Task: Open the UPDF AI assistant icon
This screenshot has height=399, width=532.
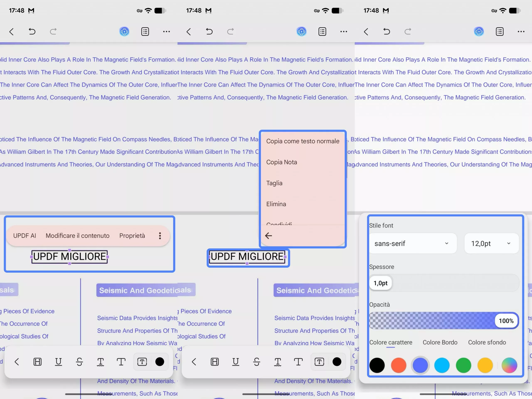Action: [124, 31]
